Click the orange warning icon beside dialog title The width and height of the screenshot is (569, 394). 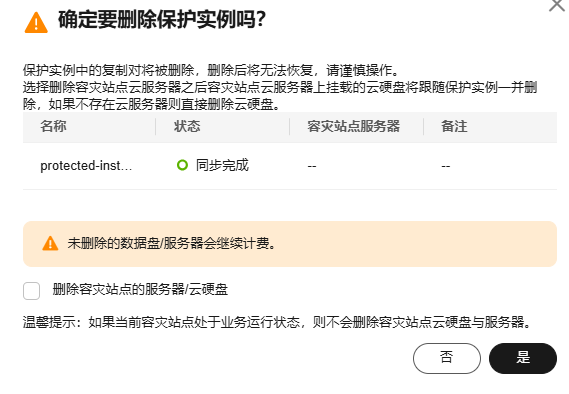36,23
